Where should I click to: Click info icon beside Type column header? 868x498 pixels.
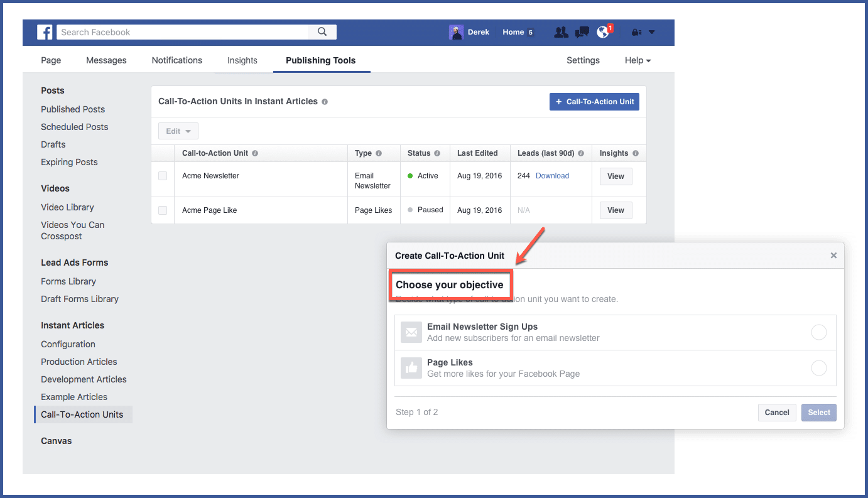379,153
